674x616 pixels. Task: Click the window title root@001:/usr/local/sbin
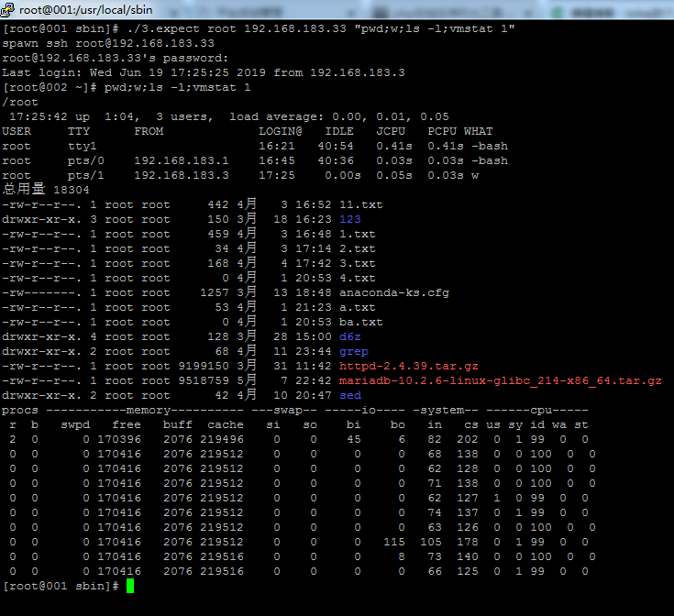click(86, 9)
